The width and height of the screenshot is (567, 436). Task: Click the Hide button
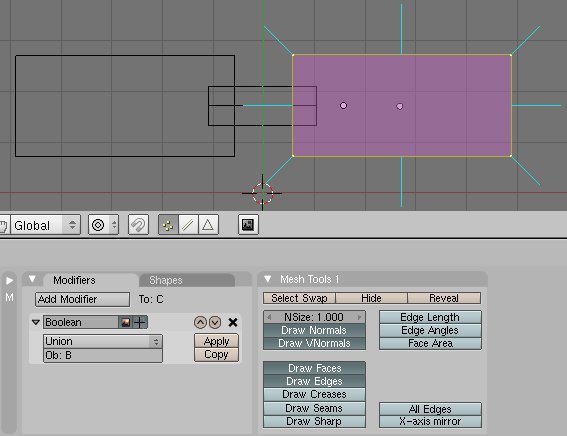tap(371, 298)
